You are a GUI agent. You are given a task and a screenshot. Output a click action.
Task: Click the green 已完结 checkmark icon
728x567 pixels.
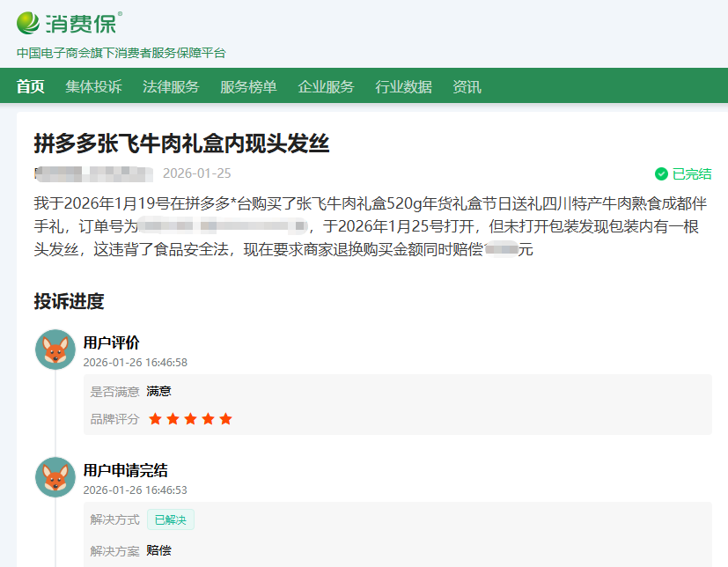click(x=661, y=174)
